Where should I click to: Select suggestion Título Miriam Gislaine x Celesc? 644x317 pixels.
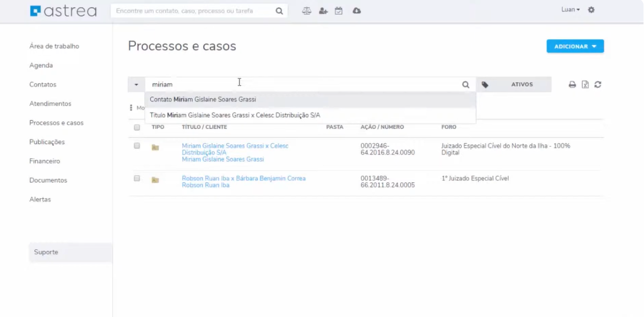[311, 115]
